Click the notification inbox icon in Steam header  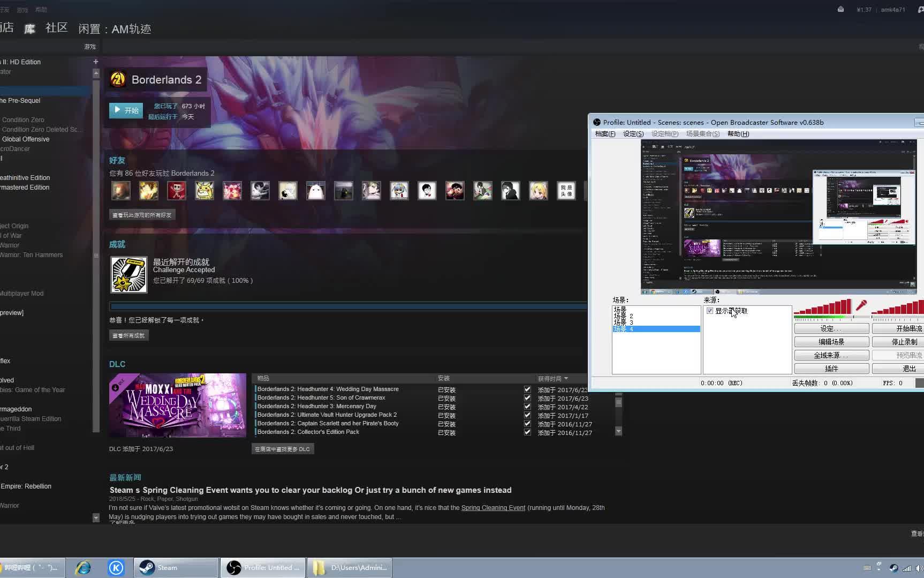tap(840, 9)
